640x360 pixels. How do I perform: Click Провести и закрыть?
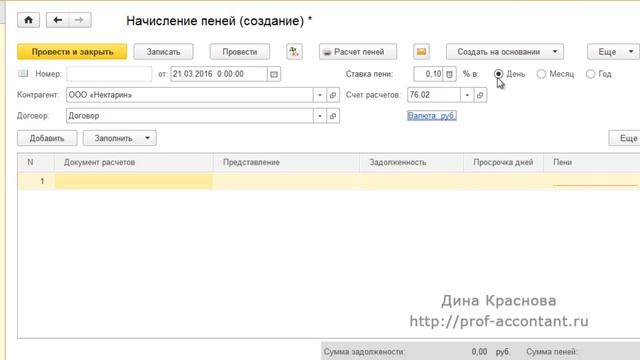click(x=72, y=52)
